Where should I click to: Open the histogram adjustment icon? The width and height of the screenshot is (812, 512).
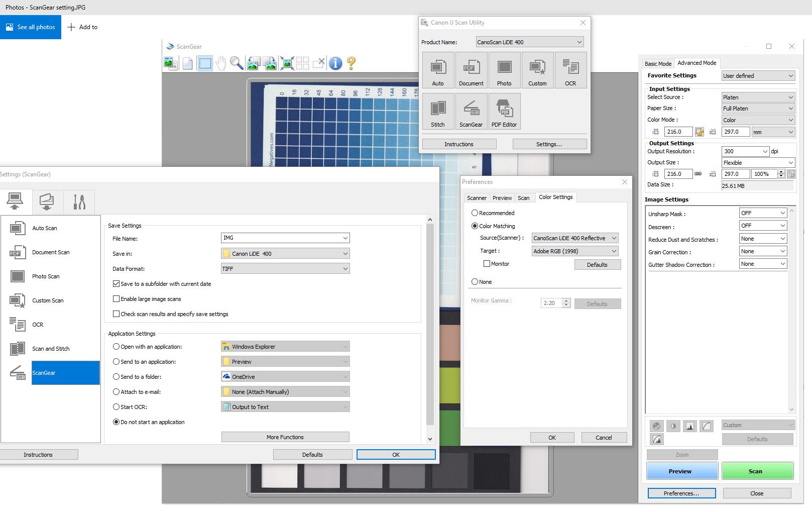[x=690, y=426]
